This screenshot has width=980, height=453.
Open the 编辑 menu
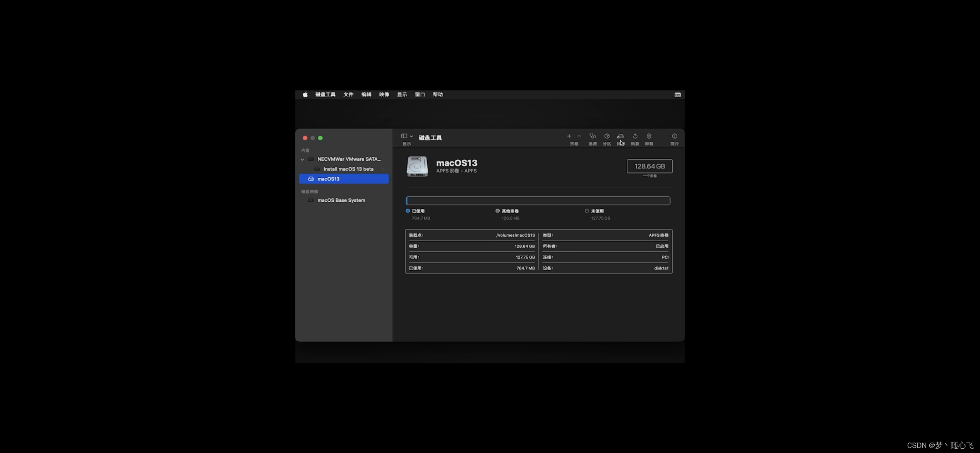pyautogui.click(x=366, y=94)
